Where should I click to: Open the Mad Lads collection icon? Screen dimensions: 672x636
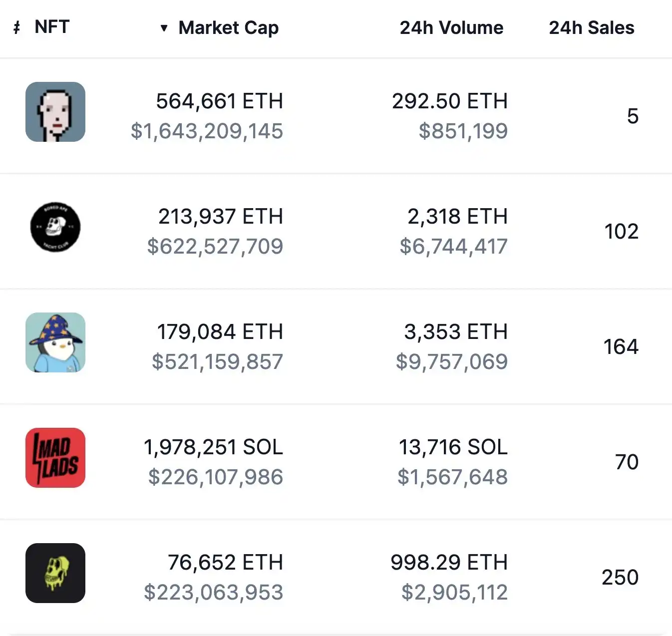pyautogui.click(x=55, y=458)
